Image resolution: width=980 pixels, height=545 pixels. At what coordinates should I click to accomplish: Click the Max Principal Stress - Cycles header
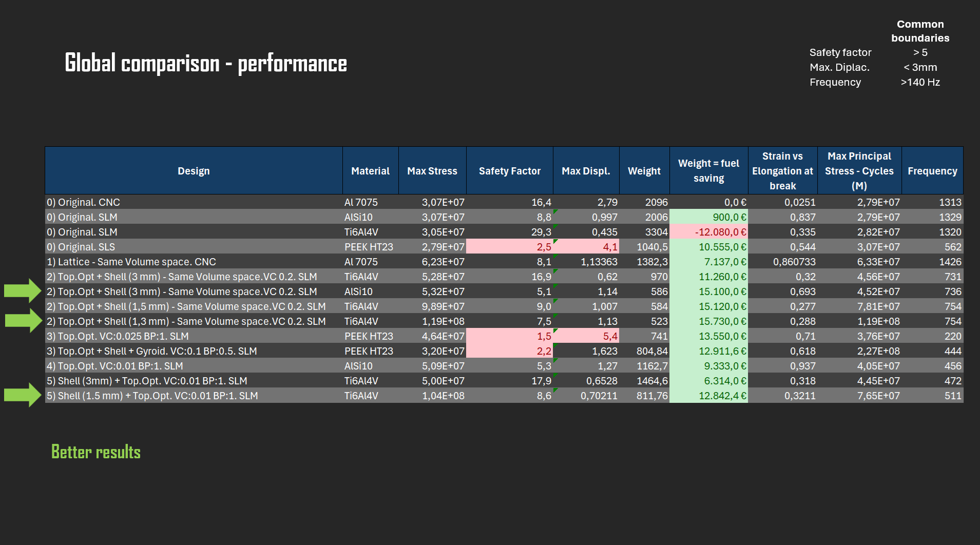[x=859, y=171]
